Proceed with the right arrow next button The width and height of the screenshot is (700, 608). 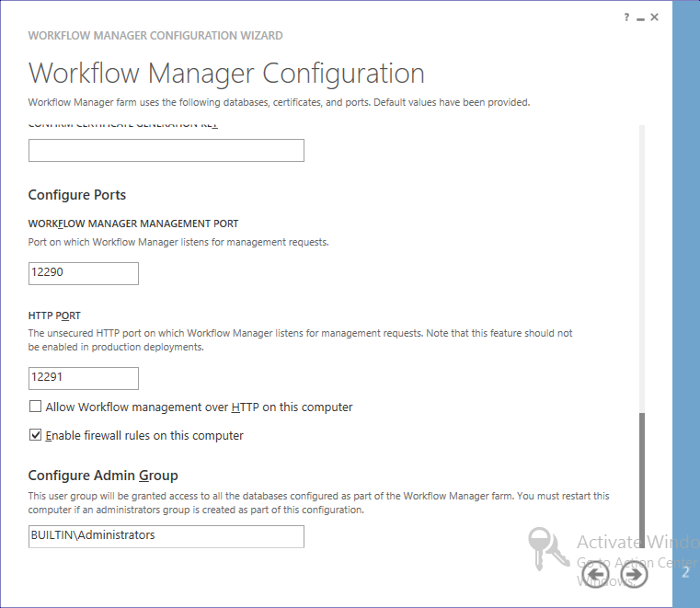point(635,575)
